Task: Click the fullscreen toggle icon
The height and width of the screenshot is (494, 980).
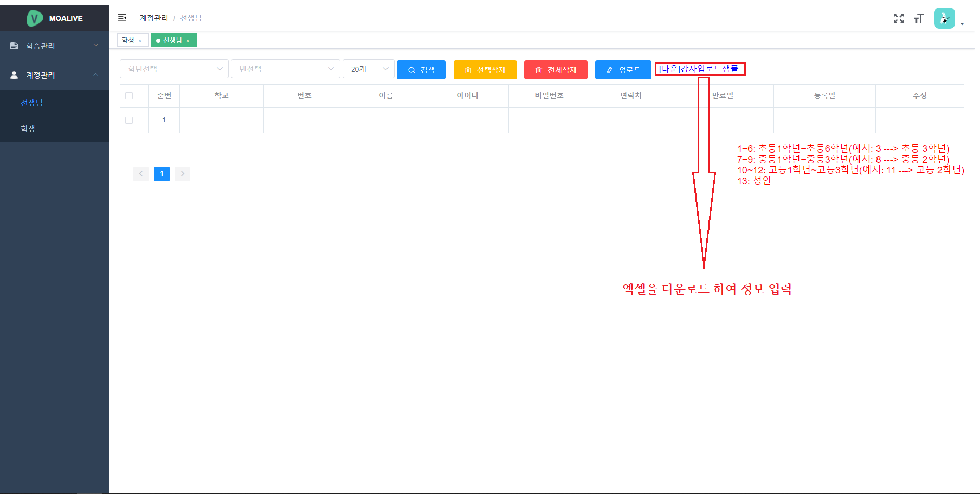Action: click(x=898, y=18)
